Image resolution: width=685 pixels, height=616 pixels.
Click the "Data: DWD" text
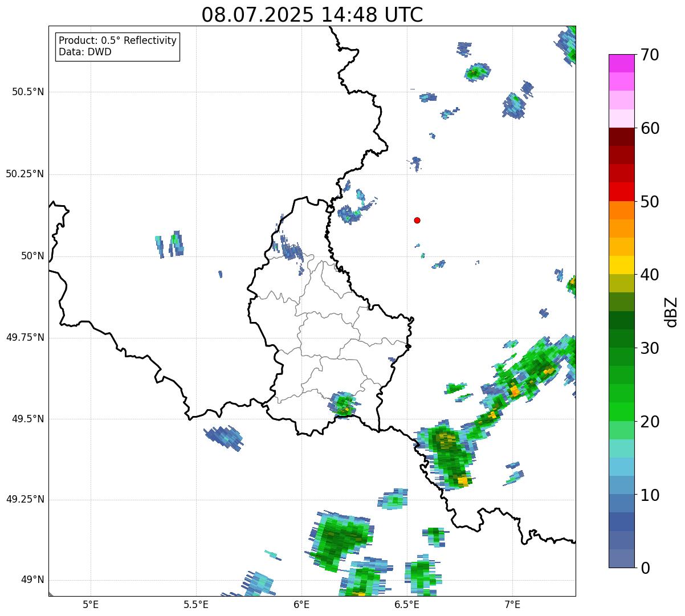(85, 52)
